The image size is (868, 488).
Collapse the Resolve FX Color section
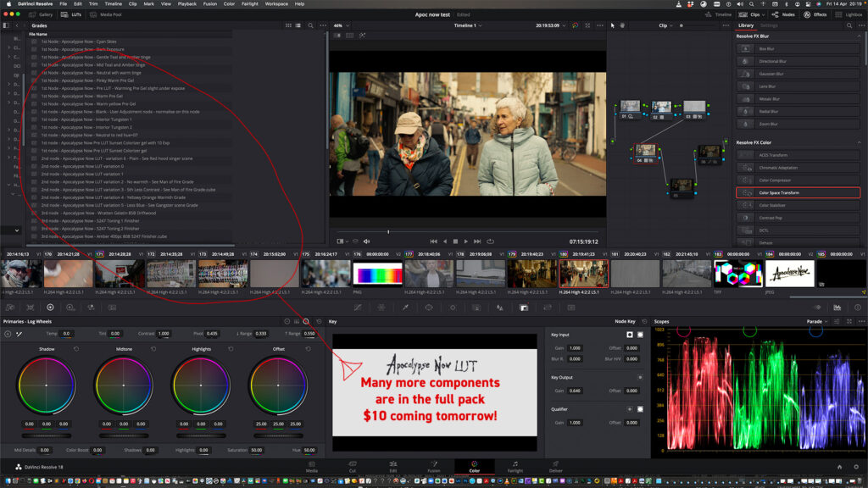860,142
